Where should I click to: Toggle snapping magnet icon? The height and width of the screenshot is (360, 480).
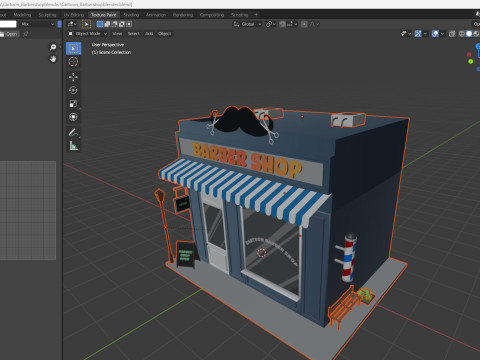(282, 24)
